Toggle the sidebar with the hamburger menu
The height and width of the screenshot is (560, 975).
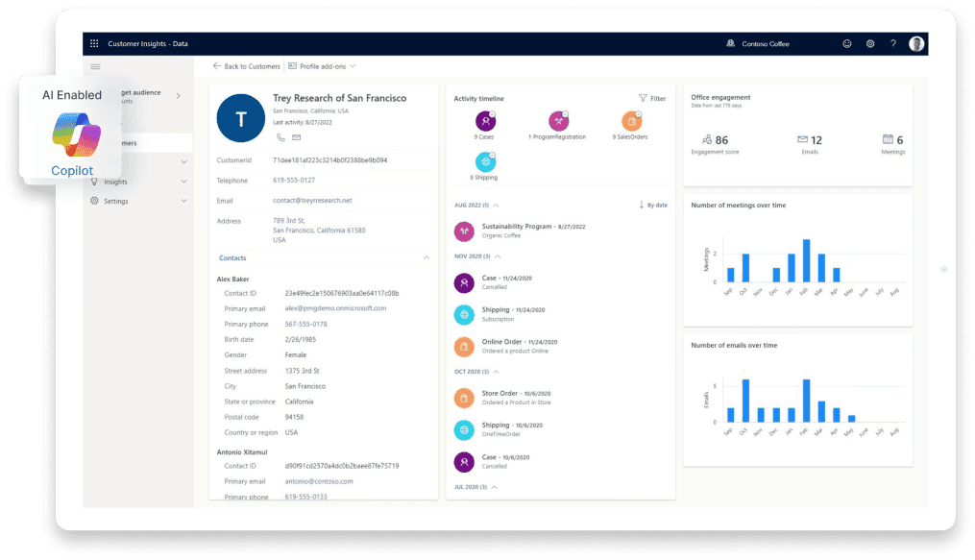(x=95, y=67)
